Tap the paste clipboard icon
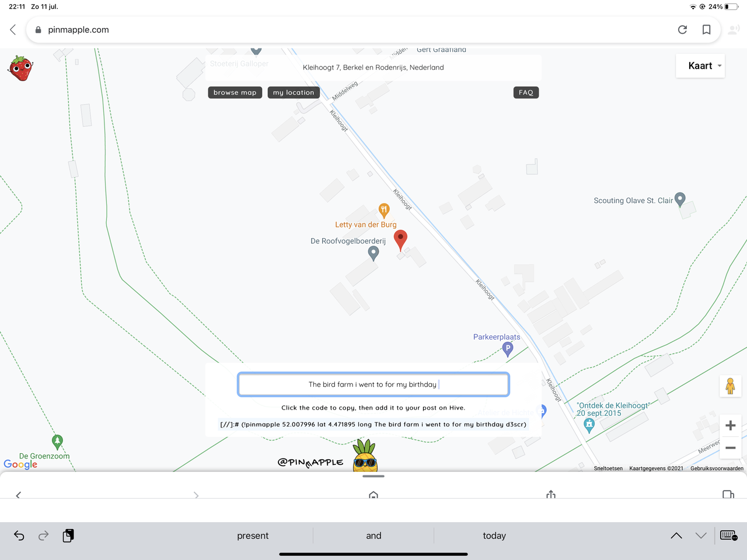This screenshot has height=560, width=747. click(x=68, y=535)
